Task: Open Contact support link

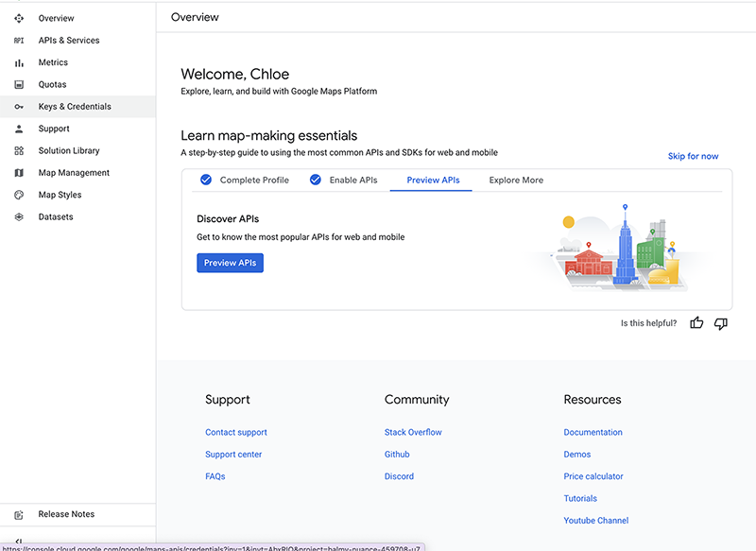Action: click(235, 433)
